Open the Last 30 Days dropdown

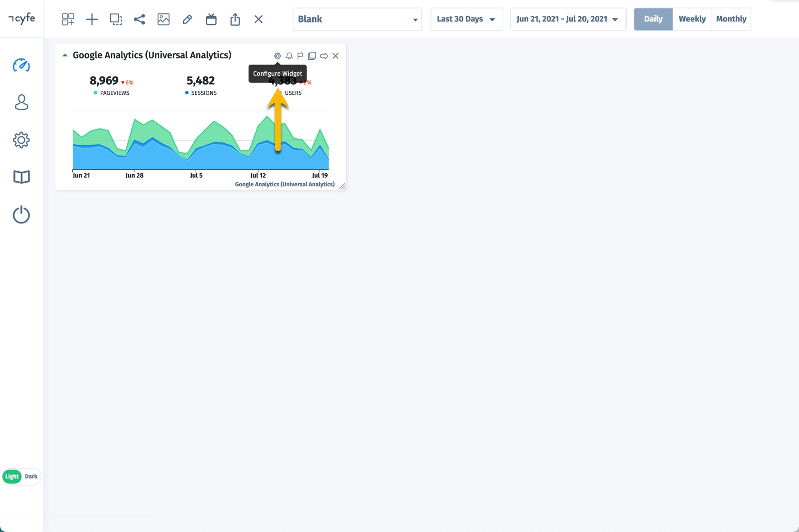(466, 19)
